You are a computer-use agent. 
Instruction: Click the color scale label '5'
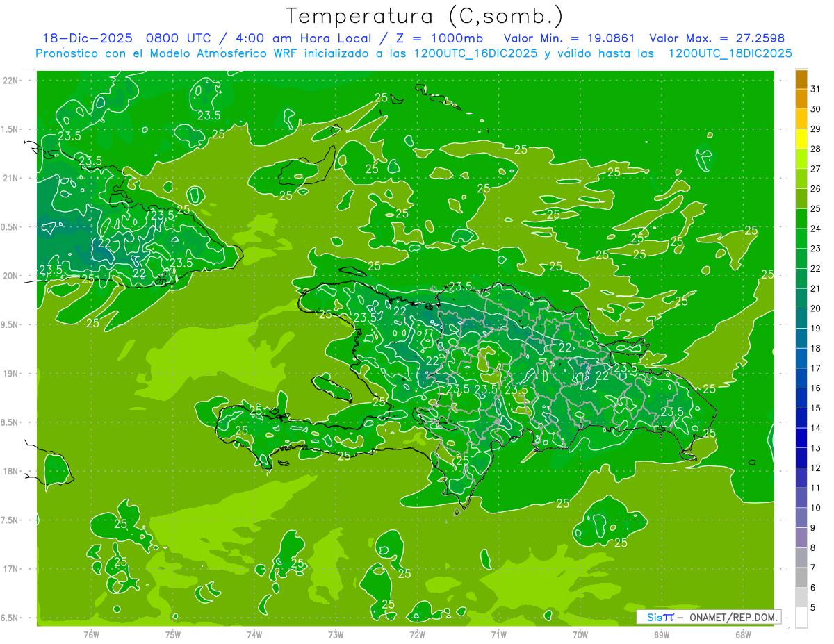(813, 608)
